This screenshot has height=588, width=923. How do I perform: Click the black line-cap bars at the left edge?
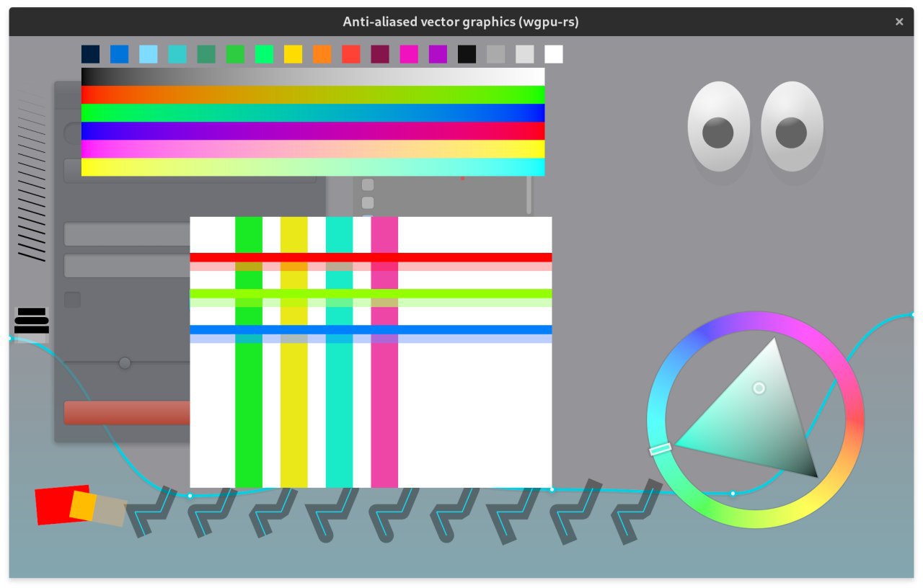pos(31,321)
